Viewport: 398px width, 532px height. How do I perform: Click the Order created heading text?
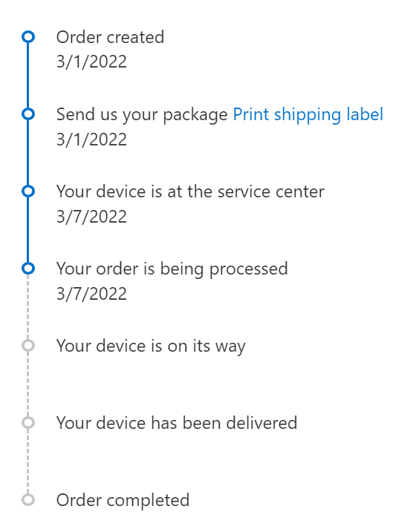111,37
